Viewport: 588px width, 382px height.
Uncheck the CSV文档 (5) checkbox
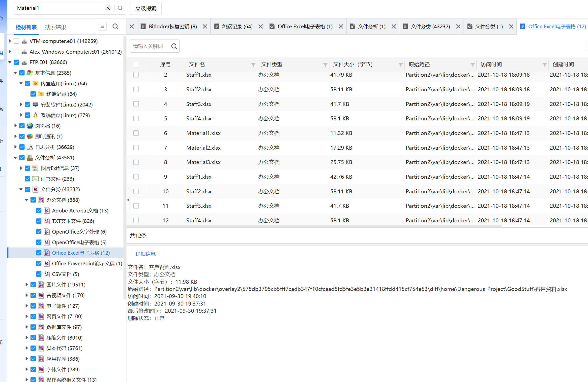tap(39, 274)
